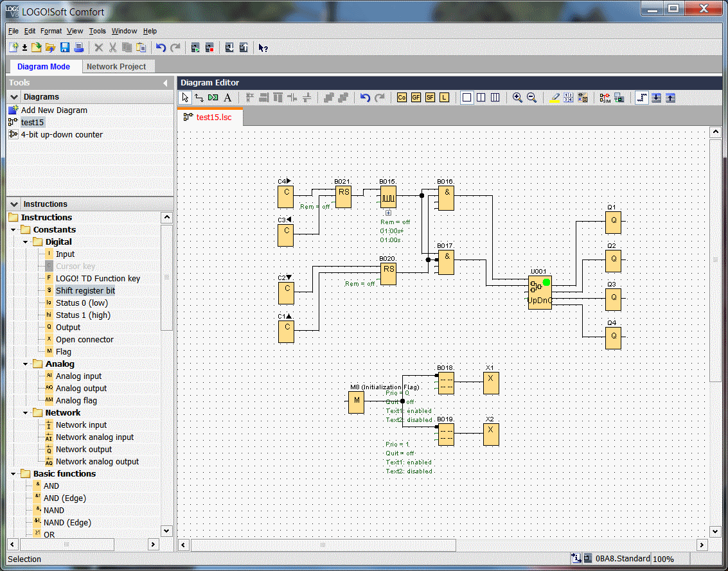Image resolution: width=728 pixels, height=571 pixels.
Task: Click Add New Diagram
Action: 54,110
